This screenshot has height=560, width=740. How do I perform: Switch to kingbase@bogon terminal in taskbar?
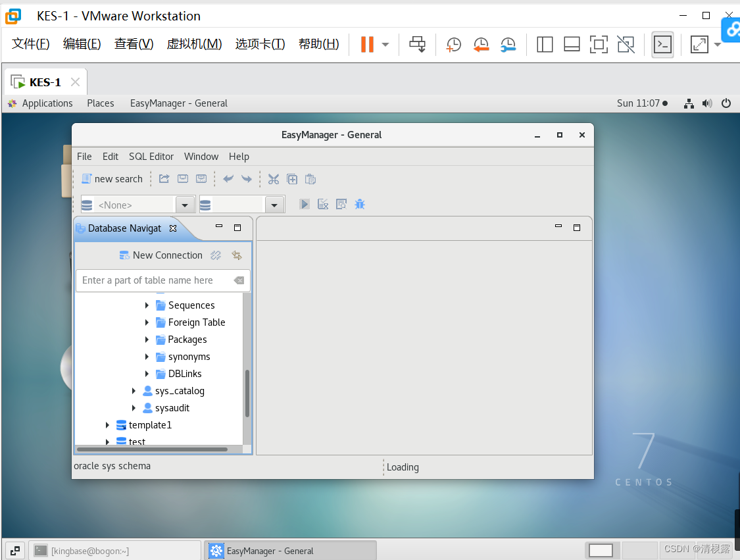pos(114,551)
